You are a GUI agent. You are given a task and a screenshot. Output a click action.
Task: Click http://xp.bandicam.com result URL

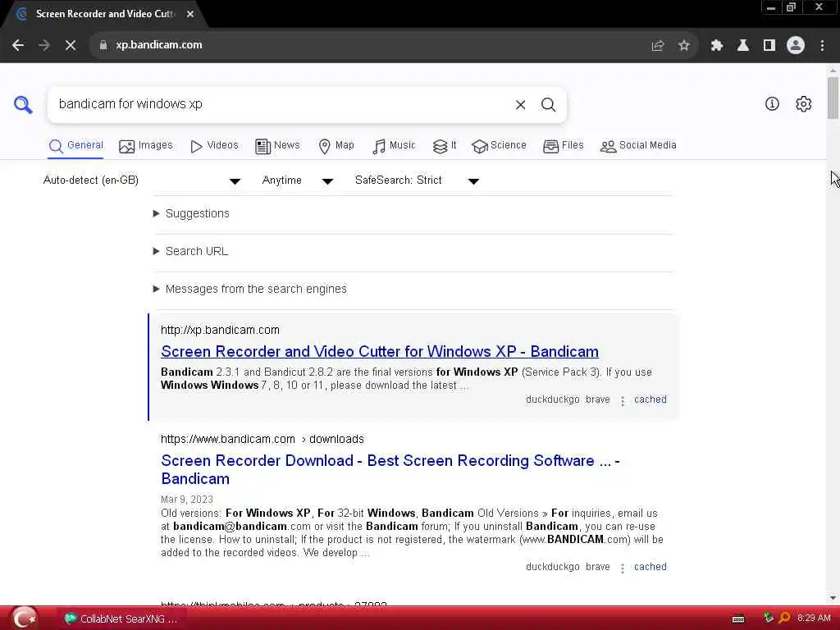click(x=220, y=330)
